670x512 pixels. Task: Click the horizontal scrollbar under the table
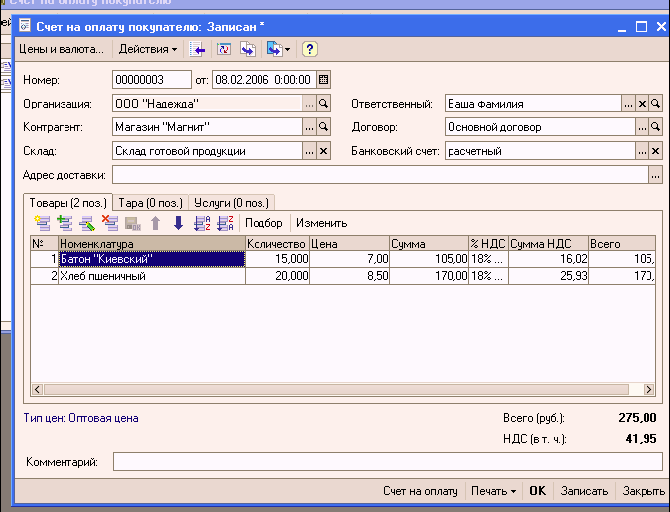(340, 390)
